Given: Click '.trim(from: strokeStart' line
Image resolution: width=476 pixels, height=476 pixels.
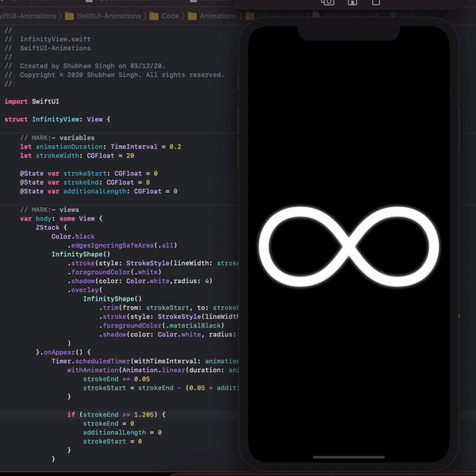Looking at the screenshot, I should pyautogui.click(x=169, y=308).
